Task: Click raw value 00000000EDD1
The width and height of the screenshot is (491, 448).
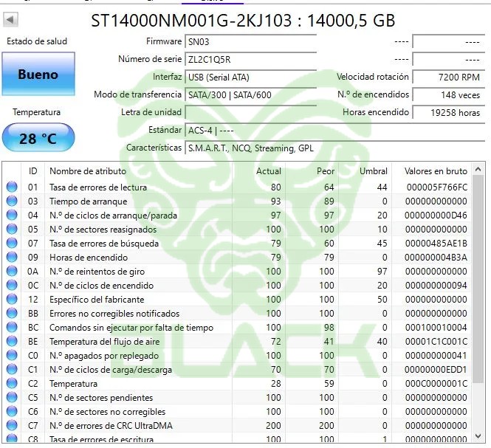Action: coord(436,370)
